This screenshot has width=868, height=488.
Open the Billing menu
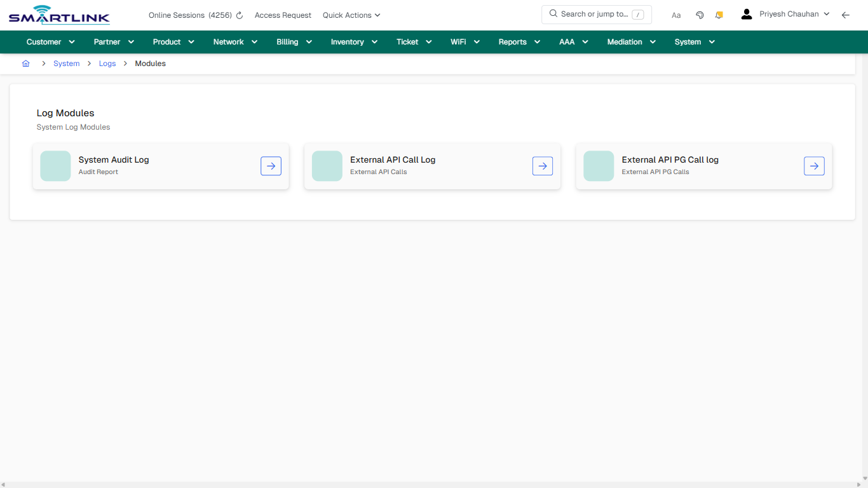(x=293, y=41)
